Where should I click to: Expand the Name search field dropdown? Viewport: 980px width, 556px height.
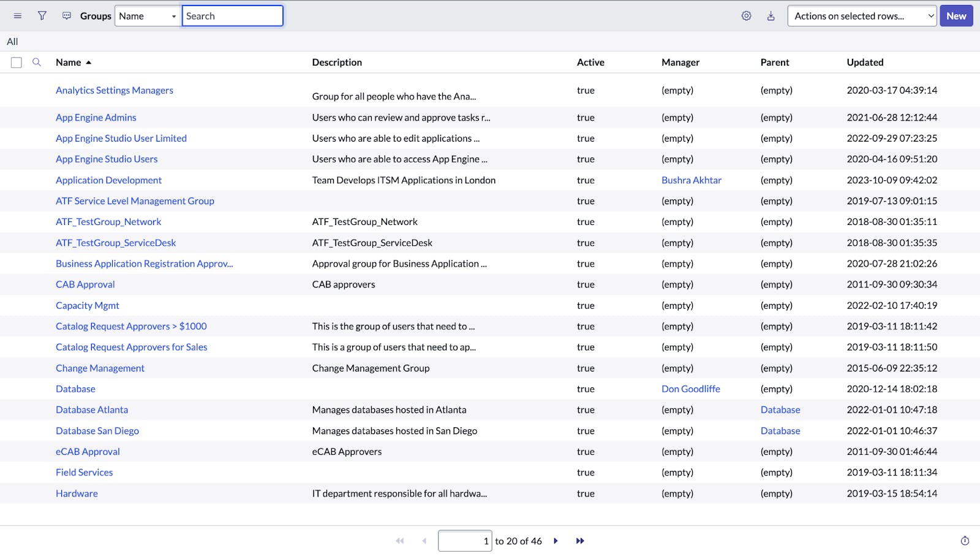(x=148, y=16)
